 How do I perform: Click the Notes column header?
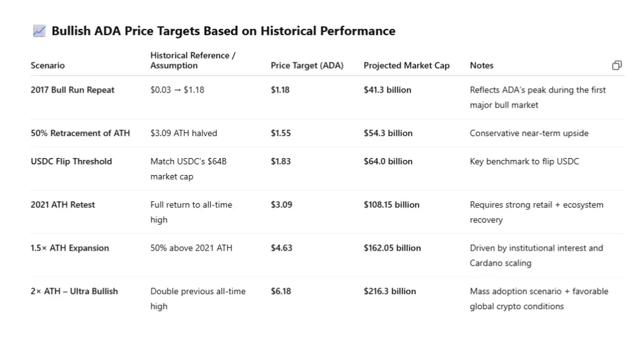pyautogui.click(x=482, y=65)
